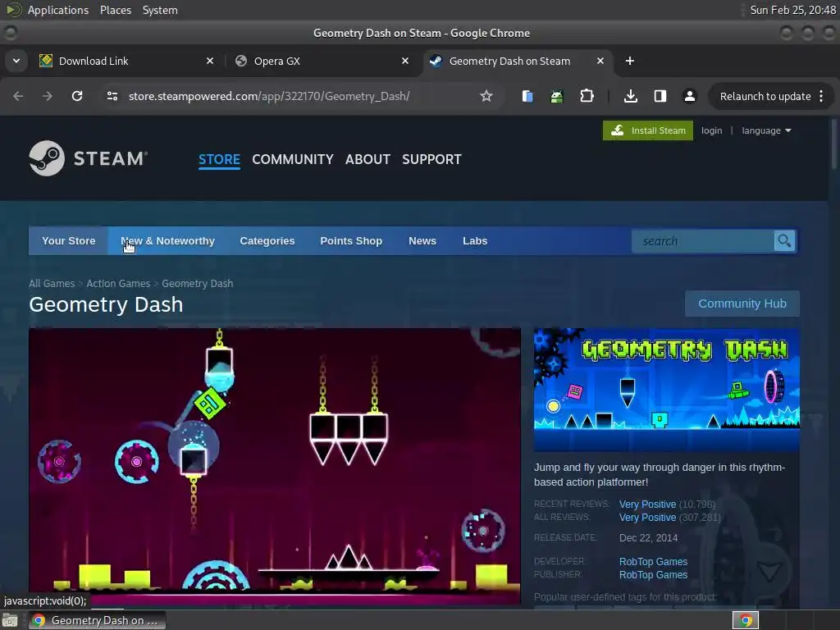Open Chrome downloads
The image size is (840, 630).
tap(631, 96)
